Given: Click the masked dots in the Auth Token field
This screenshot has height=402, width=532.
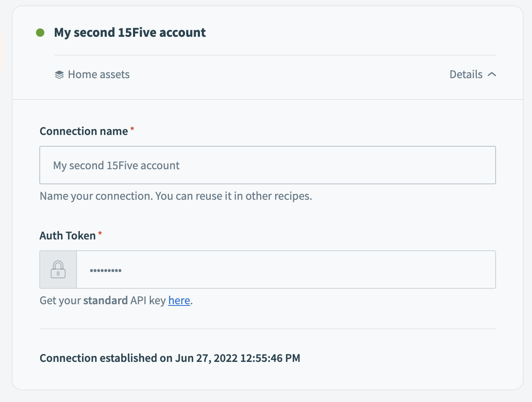Looking at the screenshot, I should click(x=106, y=270).
